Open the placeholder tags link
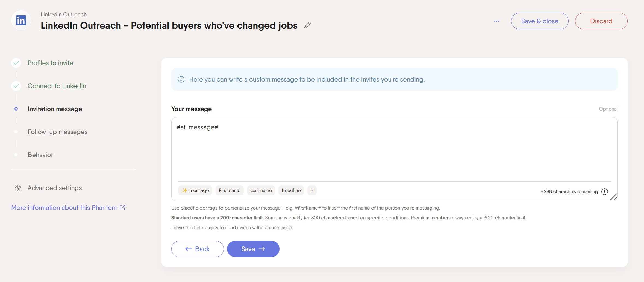This screenshot has height=282, width=644. point(199,208)
